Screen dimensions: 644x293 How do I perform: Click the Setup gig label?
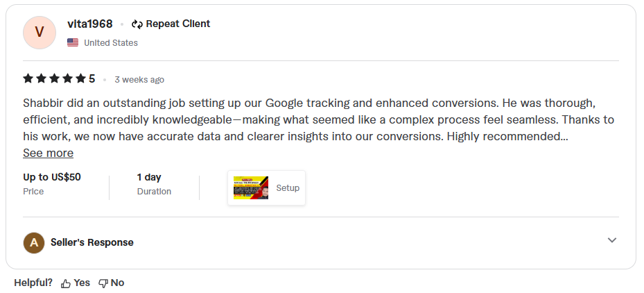[288, 188]
